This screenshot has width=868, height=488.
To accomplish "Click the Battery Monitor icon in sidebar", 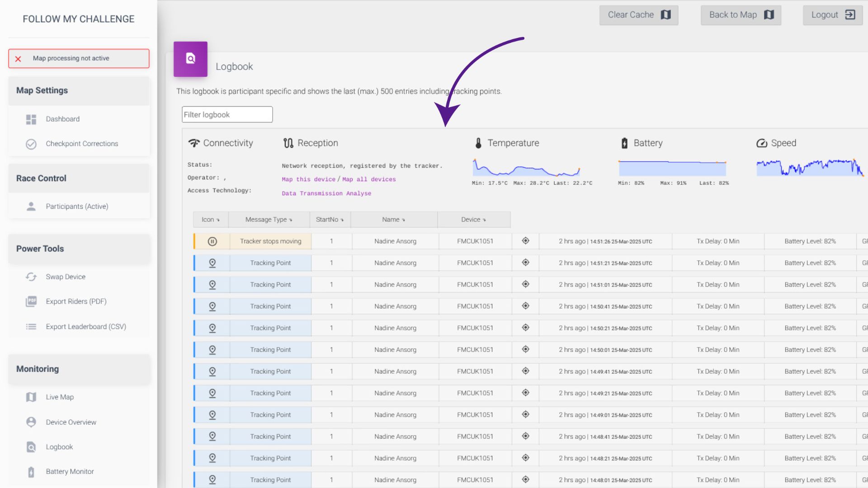I will [x=31, y=472].
